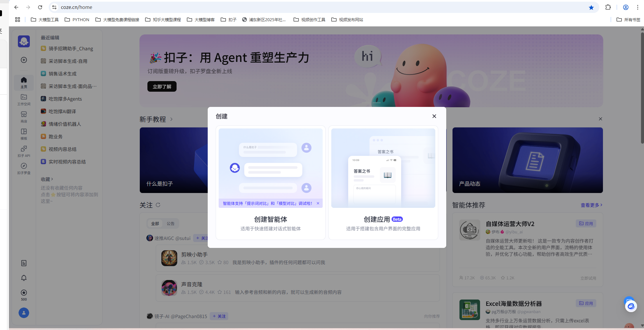This screenshot has width=644, height=330.
Task: Open the 视频发布网站 bookmark folder
Action: pos(347,20)
